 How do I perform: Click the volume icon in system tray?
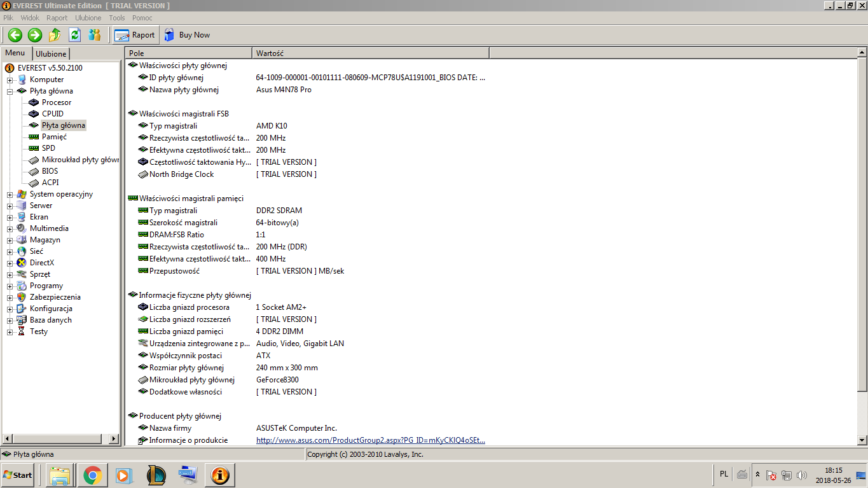click(801, 475)
